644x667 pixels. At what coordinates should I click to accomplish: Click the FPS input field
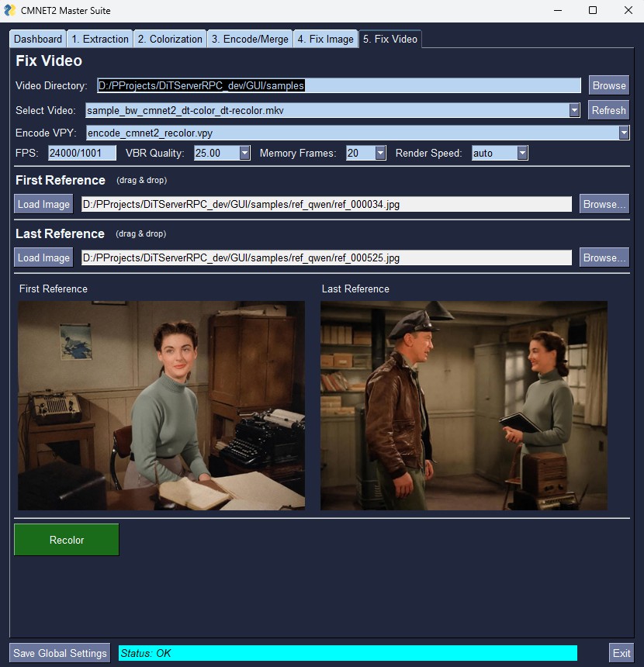tap(82, 153)
